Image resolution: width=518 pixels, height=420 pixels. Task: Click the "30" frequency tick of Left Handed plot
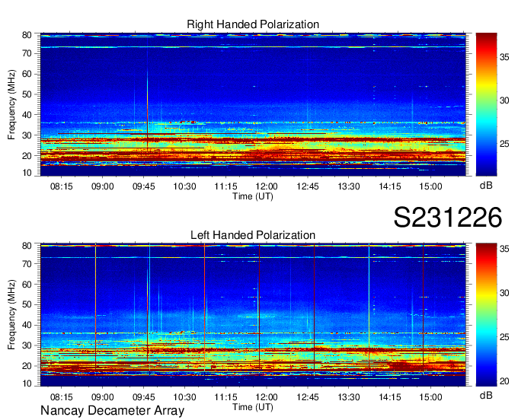point(27,345)
